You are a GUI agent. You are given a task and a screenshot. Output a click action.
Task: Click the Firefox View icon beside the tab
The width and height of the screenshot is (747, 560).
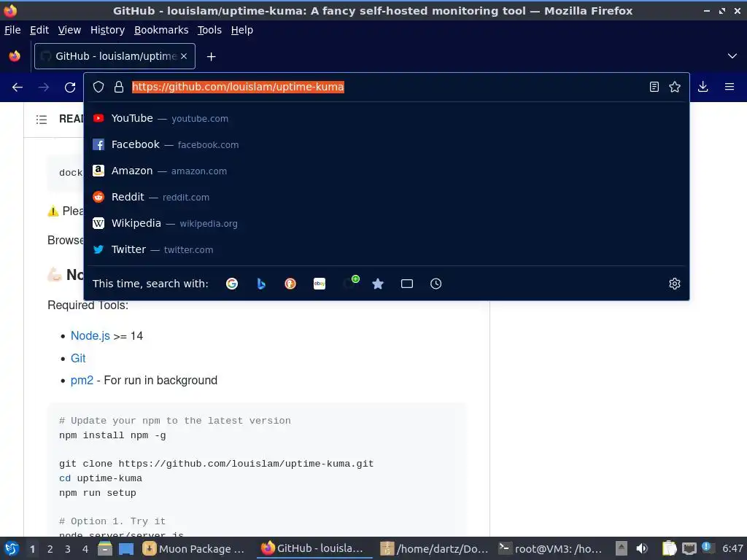tap(15, 56)
